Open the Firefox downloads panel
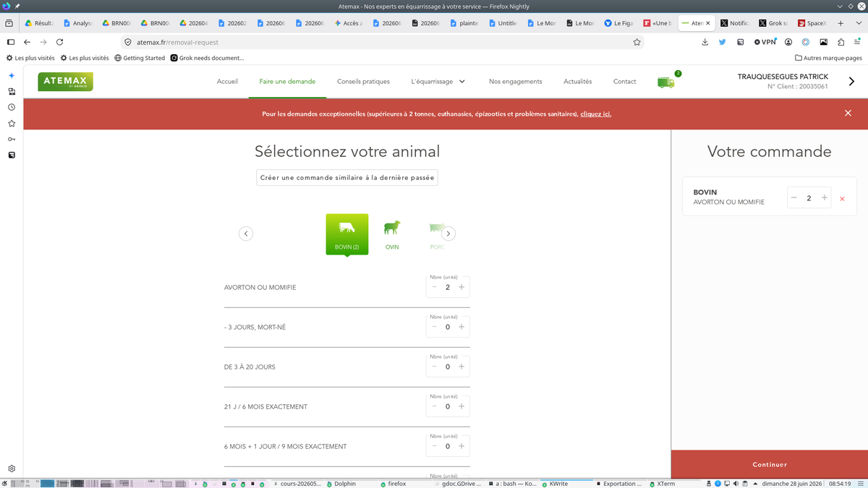The height and width of the screenshot is (488, 868). pos(705,42)
